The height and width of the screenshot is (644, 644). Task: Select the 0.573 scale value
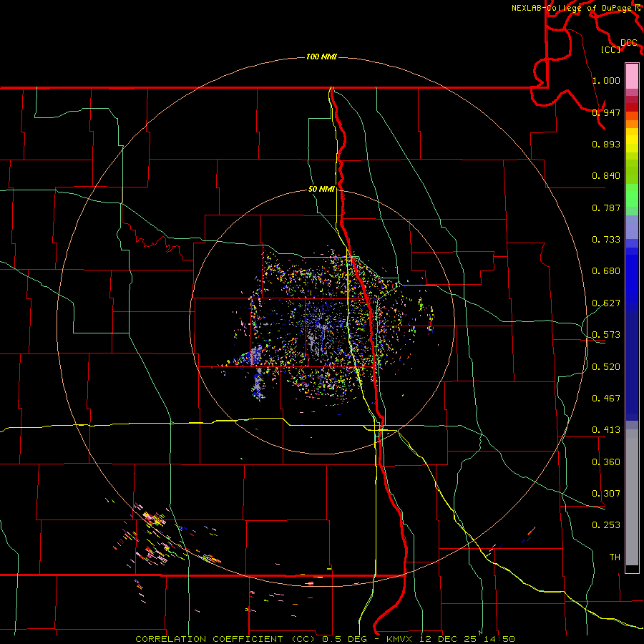click(x=606, y=335)
